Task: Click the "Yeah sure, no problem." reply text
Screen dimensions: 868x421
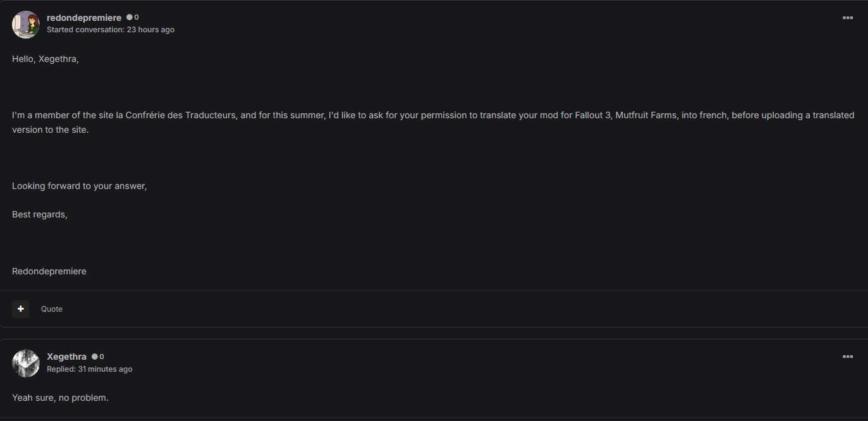Action: (60, 398)
